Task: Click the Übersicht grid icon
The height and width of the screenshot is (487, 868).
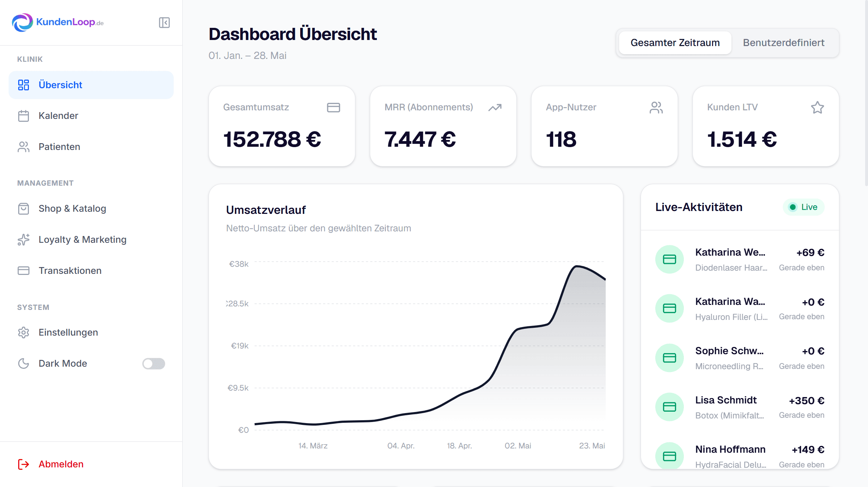Action: click(x=24, y=85)
